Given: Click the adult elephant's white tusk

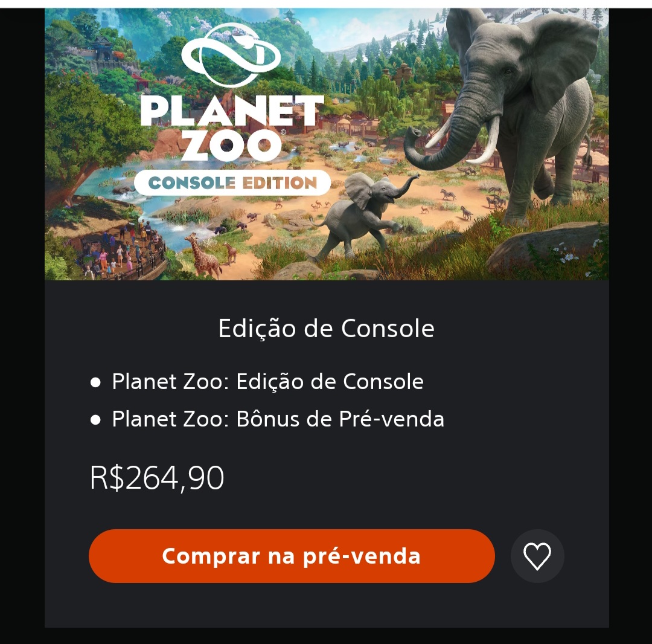Looking at the screenshot, I should click(490, 141).
